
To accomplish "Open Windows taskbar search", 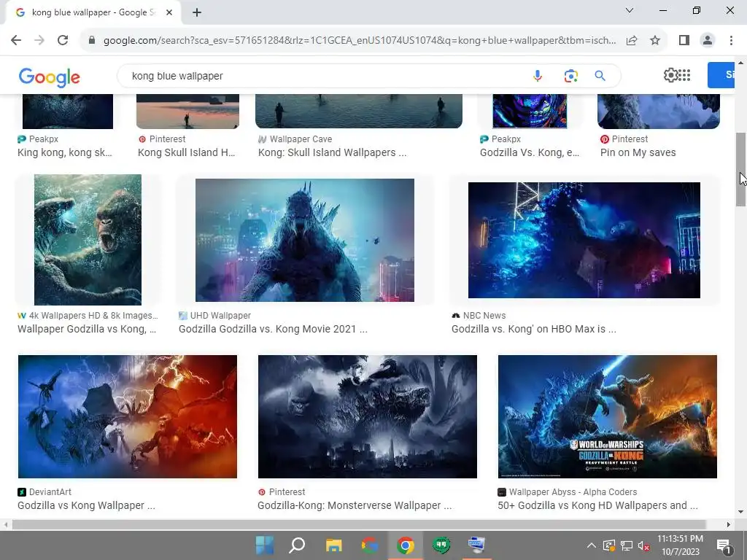I will (297, 545).
